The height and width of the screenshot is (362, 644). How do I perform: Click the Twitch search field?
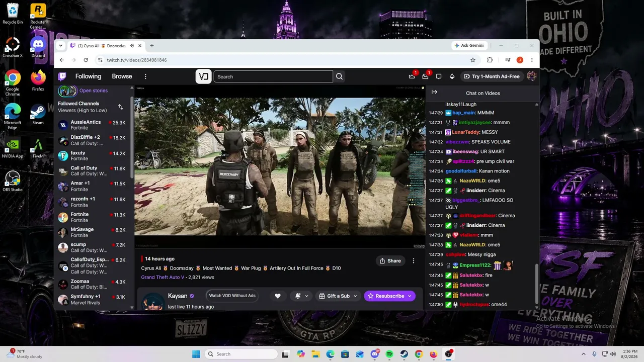[x=273, y=76]
